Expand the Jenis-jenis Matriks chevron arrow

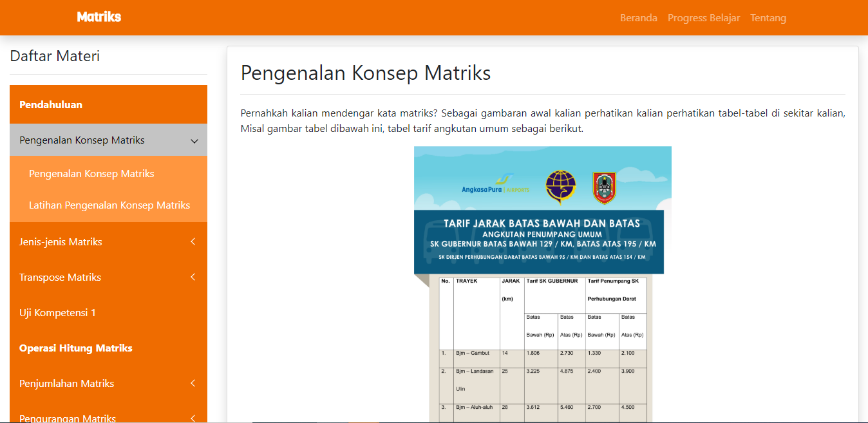[x=193, y=242]
